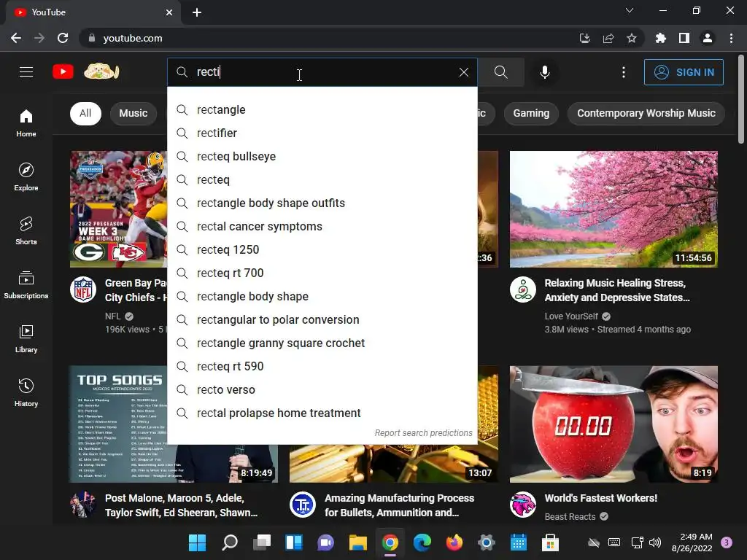Choose suggestion 'rectangle'

click(322, 109)
